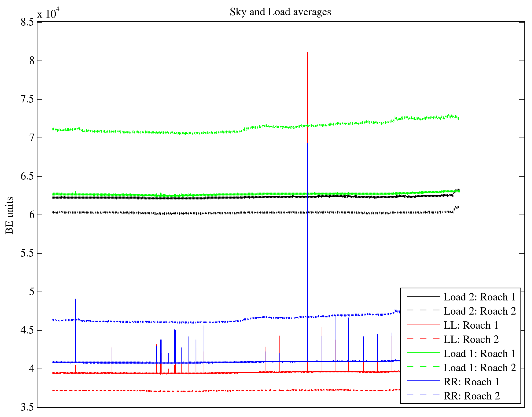The width and height of the screenshot is (532, 417).
Task: Click solid red line sample in legend
Action: (x=423, y=325)
